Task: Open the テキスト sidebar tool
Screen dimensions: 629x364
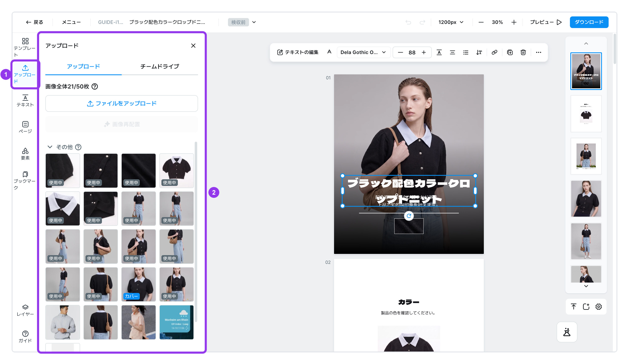Action: pos(25,101)
